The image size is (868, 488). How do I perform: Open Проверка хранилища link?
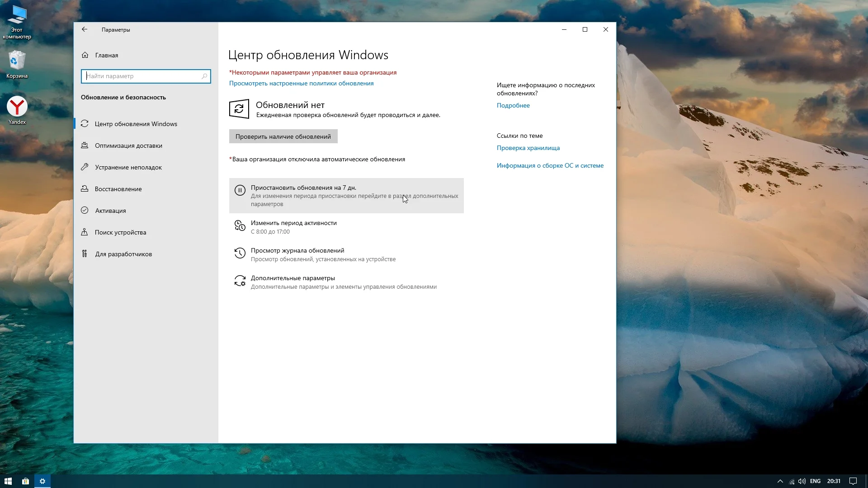point(528,148)
